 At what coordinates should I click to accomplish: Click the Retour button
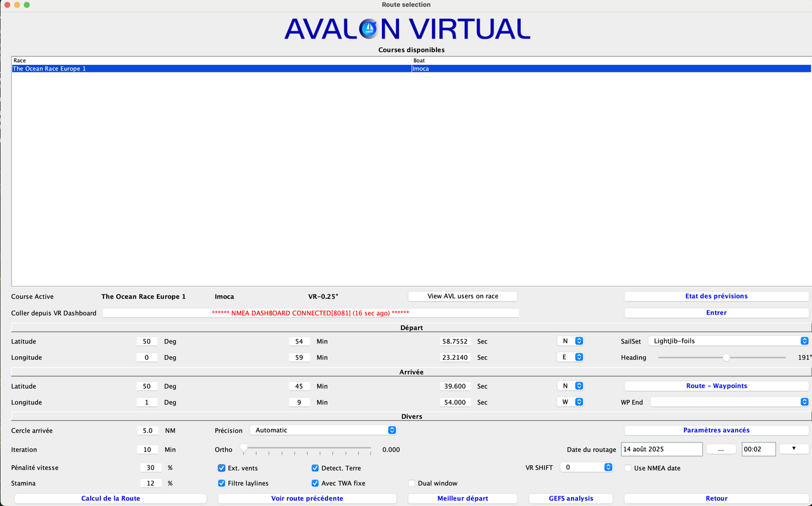(716, 499)
